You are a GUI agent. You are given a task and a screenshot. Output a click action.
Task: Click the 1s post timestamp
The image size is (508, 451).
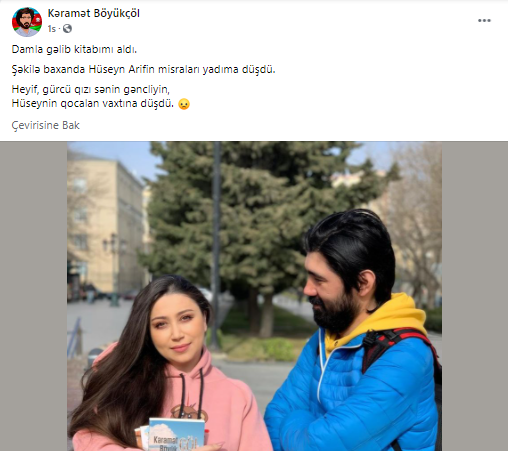(x=51, y=29)
